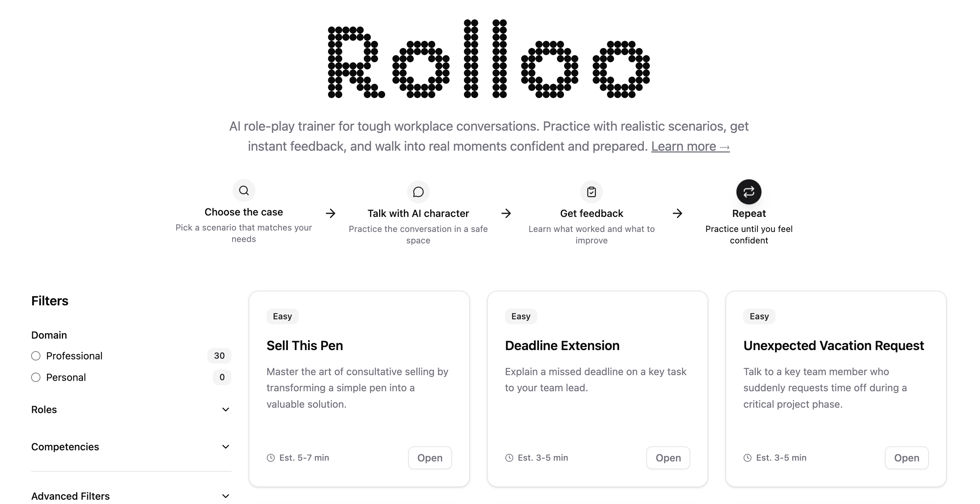
Task: Click the dotted Rolloo logo
Action: point(489,59)
